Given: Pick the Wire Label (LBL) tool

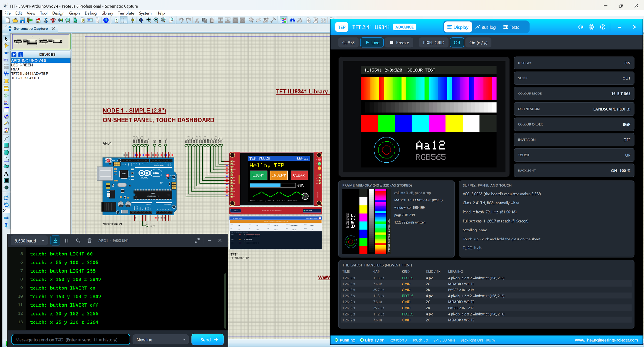Looking at the screenshot, I should pos(6,60).
